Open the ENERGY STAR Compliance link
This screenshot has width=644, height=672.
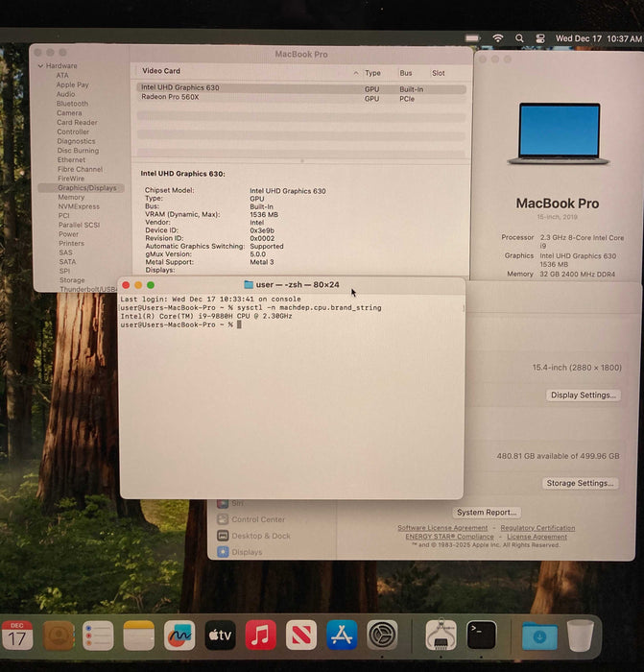449,537
